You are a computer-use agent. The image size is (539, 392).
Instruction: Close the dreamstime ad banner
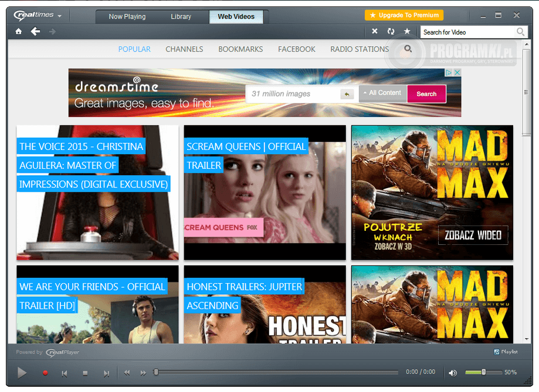(x=457, y=73)
